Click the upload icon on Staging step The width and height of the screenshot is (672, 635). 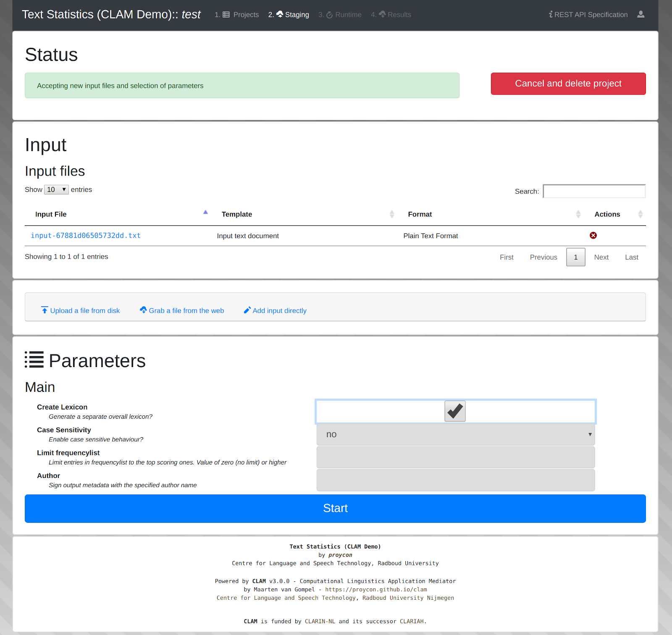pyautogui.click(x=281, y=14)
